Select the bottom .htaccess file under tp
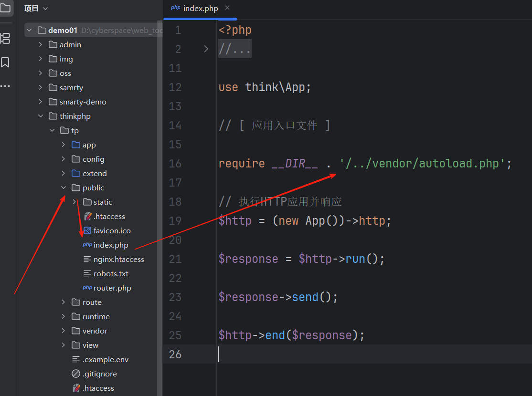532x396 pixels. pyautogui.click(x=98, y=388)
